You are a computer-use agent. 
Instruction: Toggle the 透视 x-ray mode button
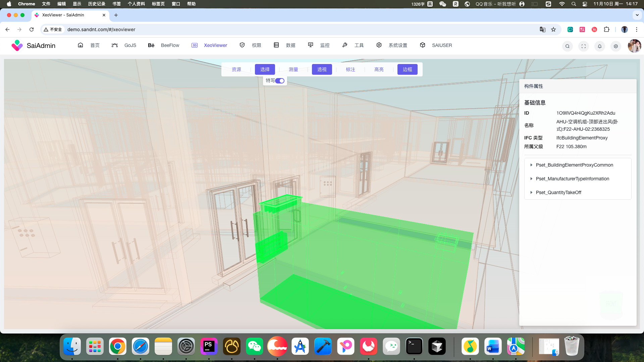pos(322,69)
